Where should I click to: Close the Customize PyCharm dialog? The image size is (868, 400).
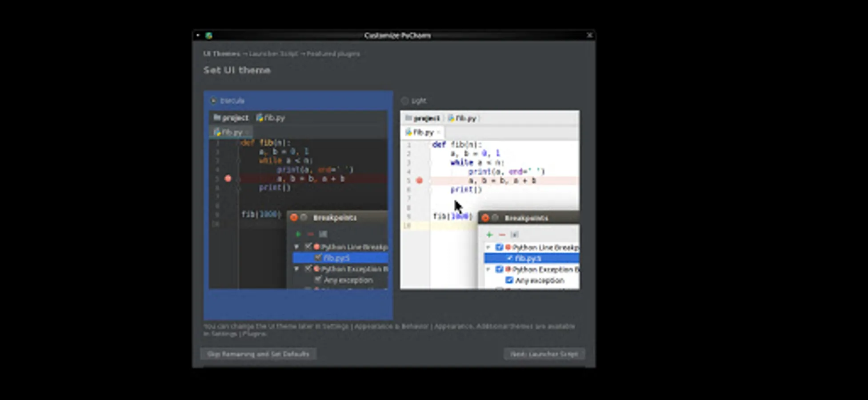590,35
